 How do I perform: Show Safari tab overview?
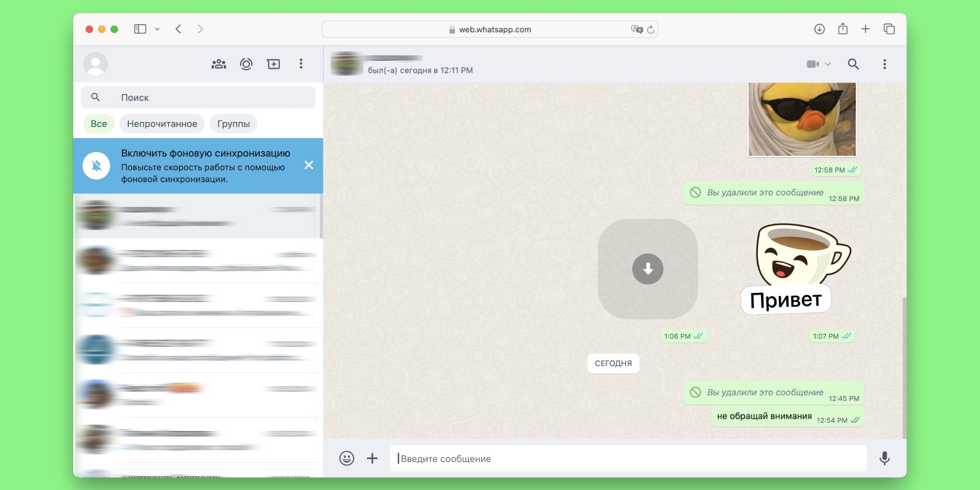point(889,29)
